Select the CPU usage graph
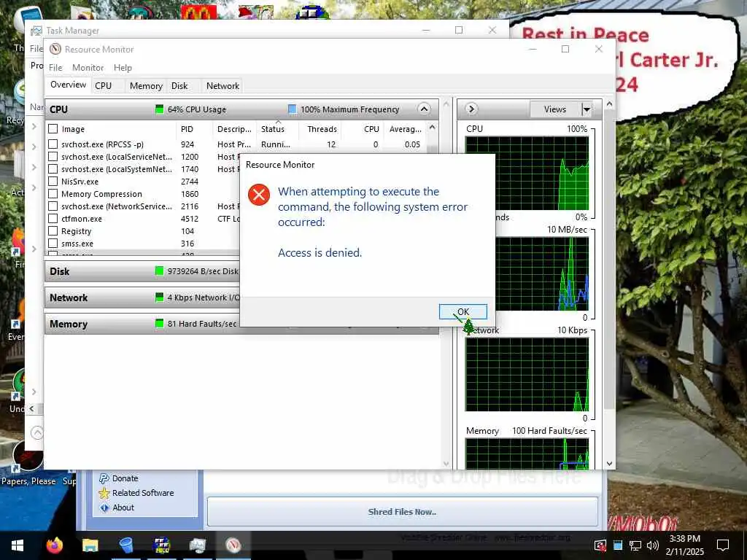 pyautogui.click(x=527, y=173)
